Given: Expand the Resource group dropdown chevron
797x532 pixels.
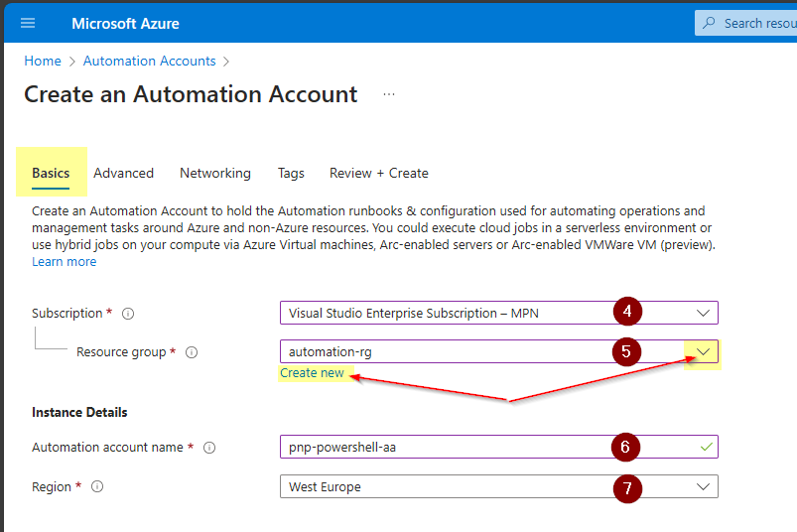Looking at the screenshot, I should pyautogui.click(x=703, y=351).
